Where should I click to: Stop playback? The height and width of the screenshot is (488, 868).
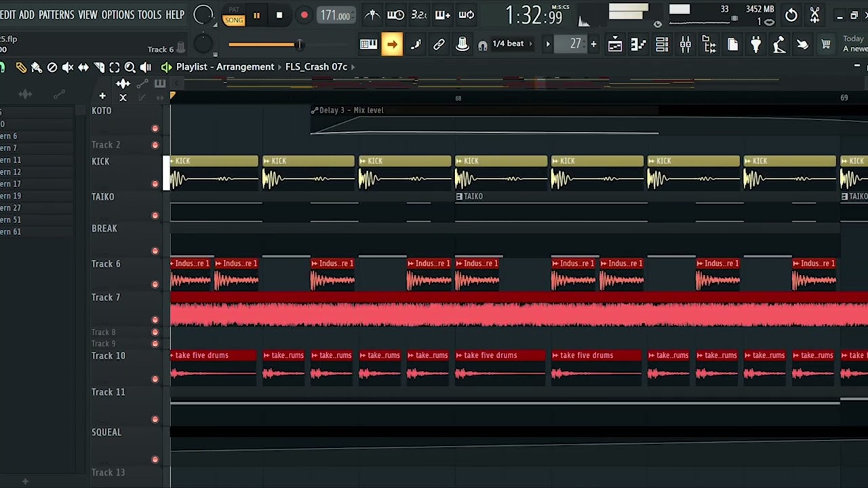[279, 15]
